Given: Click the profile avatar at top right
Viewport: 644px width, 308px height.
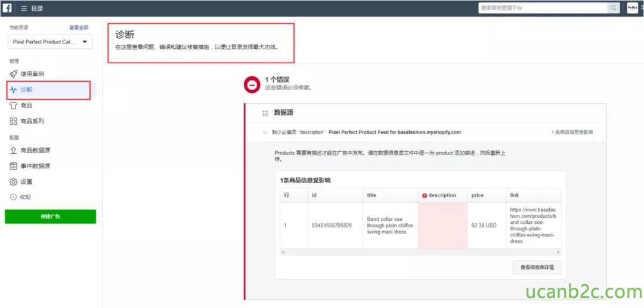Looking at the screenshot, I should click(x=633, y=8).
